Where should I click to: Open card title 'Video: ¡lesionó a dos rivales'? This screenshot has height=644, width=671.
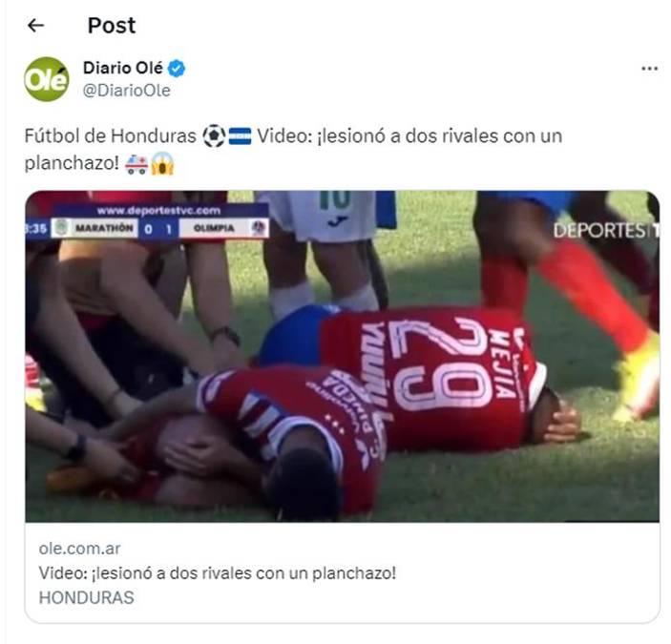(217, 573)
